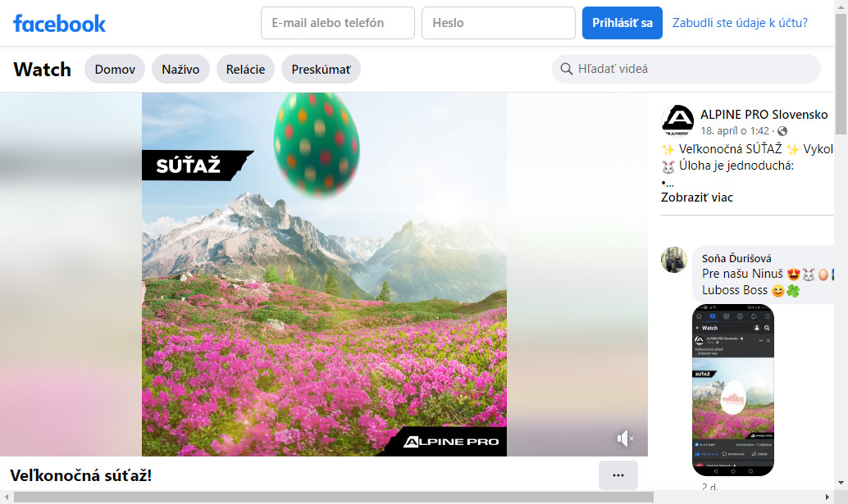The width and height of the screenshot is (848, 504).
Task: Click the globe privacy icon of the post
Action: [782, 131]
